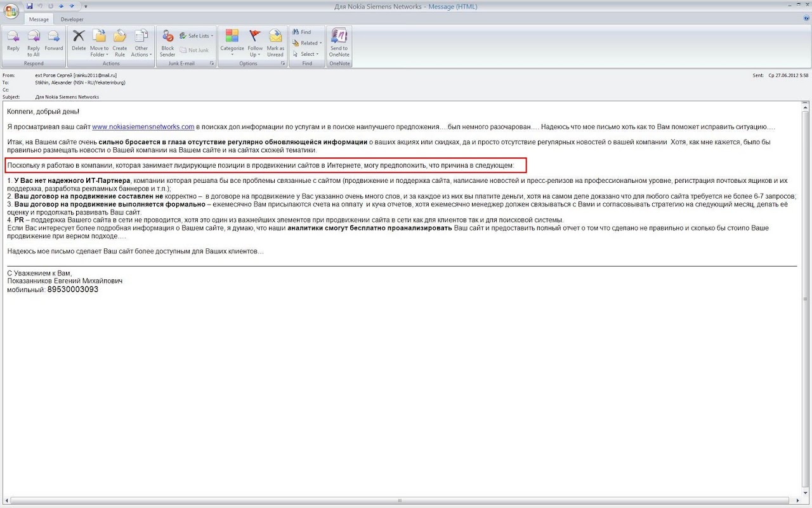Viewport: 812px width, 508px height.
Task: Click the bold text У Вас нет надежного ИТ-Партнера
Action: click(x=72, y=181)
